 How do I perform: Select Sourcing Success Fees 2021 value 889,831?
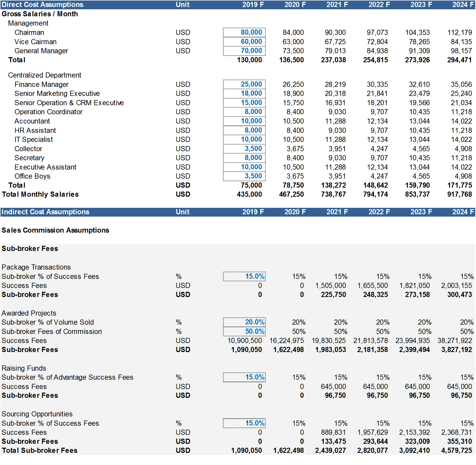[333, 432]
